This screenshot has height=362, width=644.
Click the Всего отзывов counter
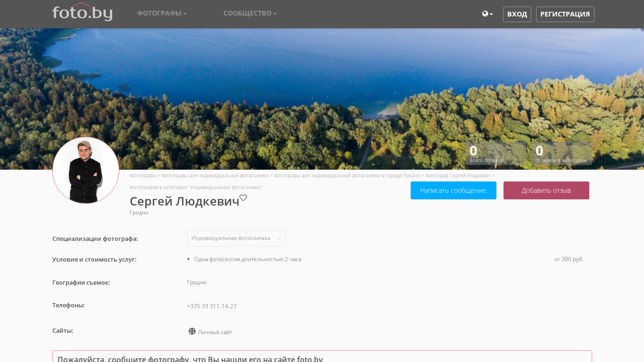[495, 154]
